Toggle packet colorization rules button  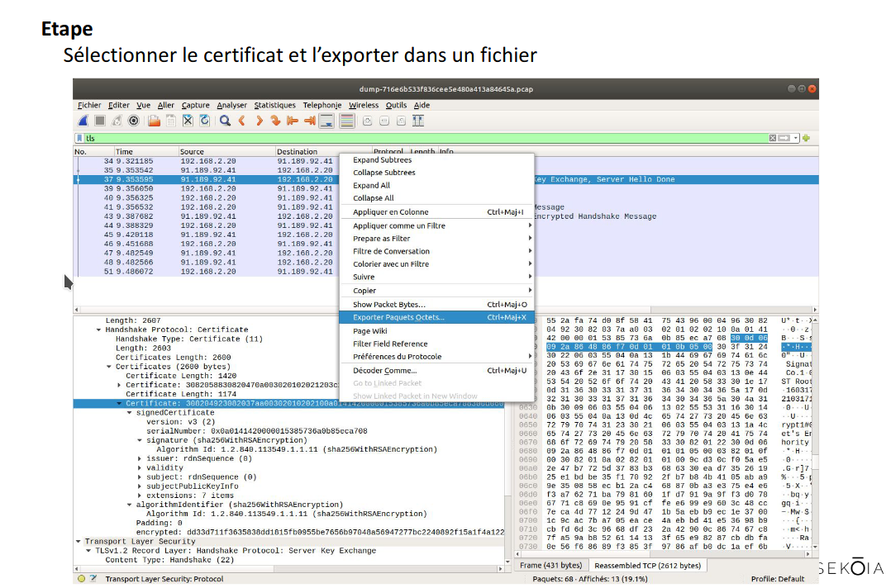click(347, 121)
